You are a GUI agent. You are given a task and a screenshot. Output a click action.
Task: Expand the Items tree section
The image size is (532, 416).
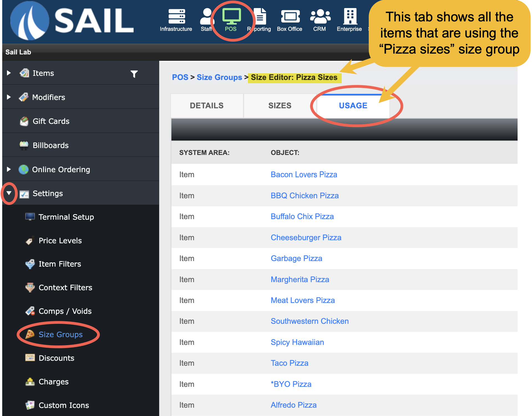click(9, 73)
